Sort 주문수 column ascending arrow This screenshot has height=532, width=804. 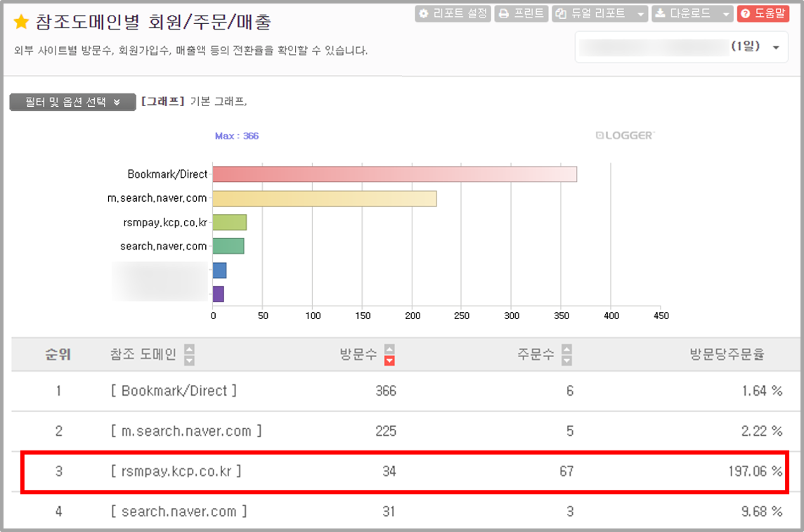click(566, 349)
